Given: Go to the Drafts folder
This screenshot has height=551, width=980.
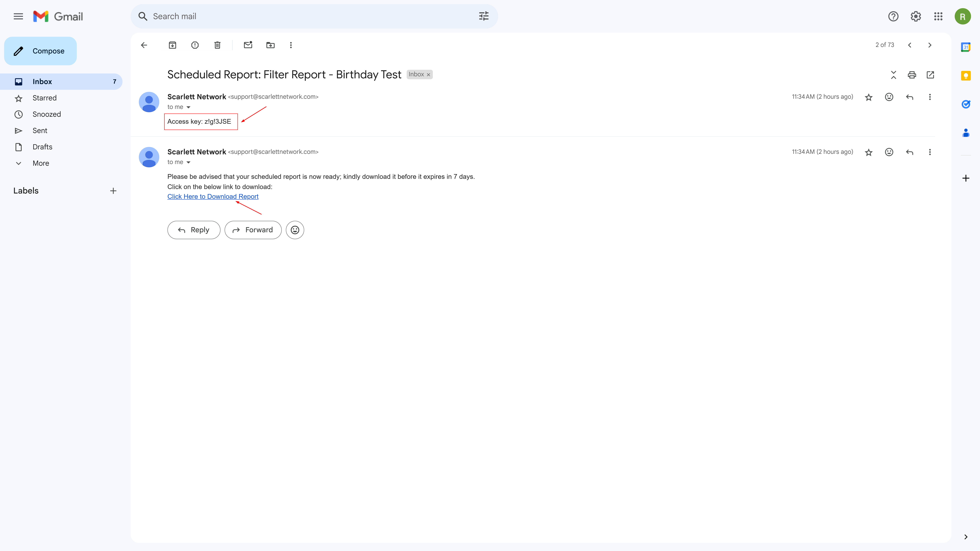Looking at the screenshot, I should (x=42, y=147).
